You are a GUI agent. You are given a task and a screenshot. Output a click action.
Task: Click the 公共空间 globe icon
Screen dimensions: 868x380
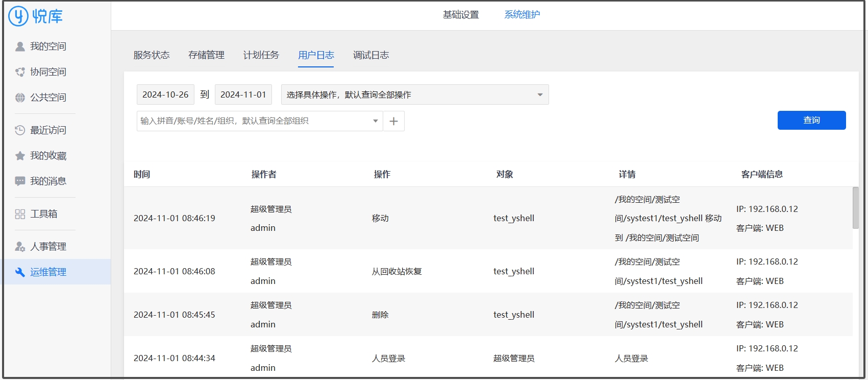tap(20, 98)
